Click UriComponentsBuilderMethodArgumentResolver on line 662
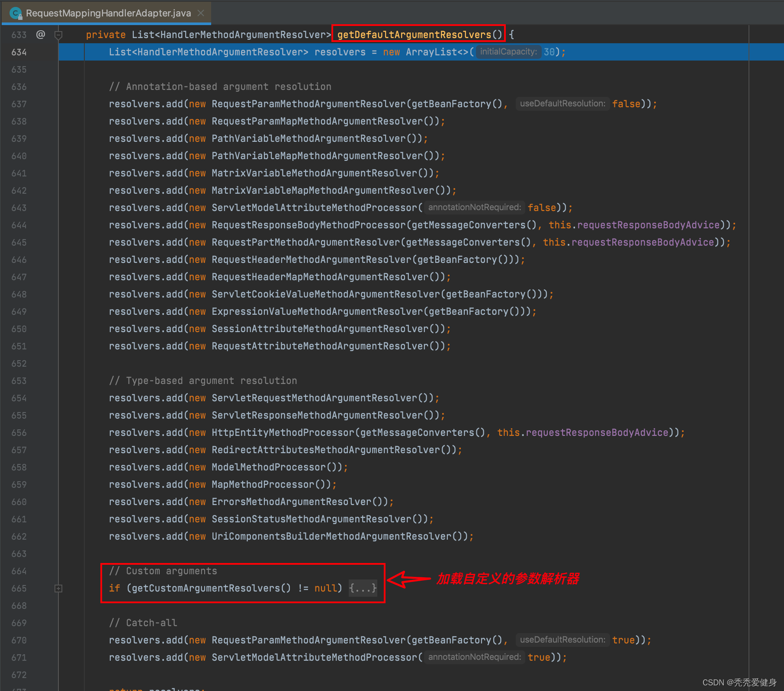Screen dimensions: 784x691 click(331, 536)
